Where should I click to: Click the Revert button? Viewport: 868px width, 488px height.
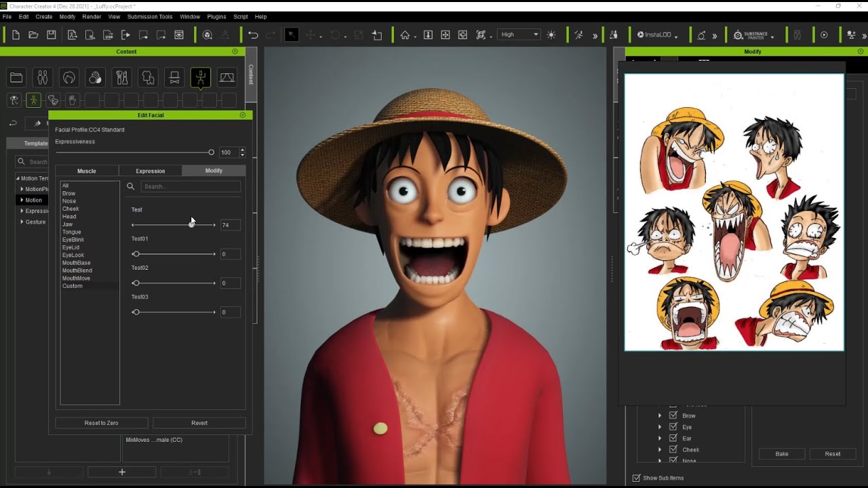tap(199, 423)
